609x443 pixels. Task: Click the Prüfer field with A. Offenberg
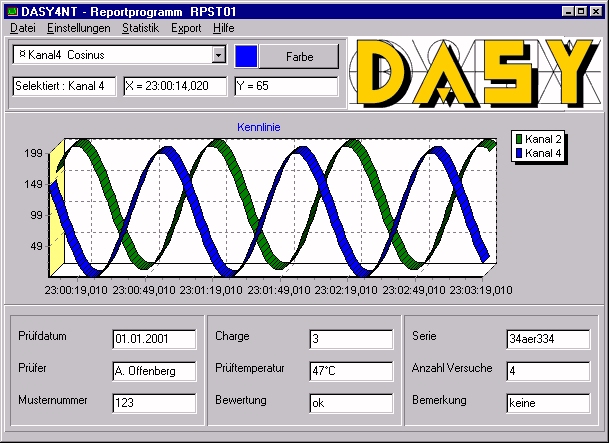pyautogui.click(x=154, y=371)
